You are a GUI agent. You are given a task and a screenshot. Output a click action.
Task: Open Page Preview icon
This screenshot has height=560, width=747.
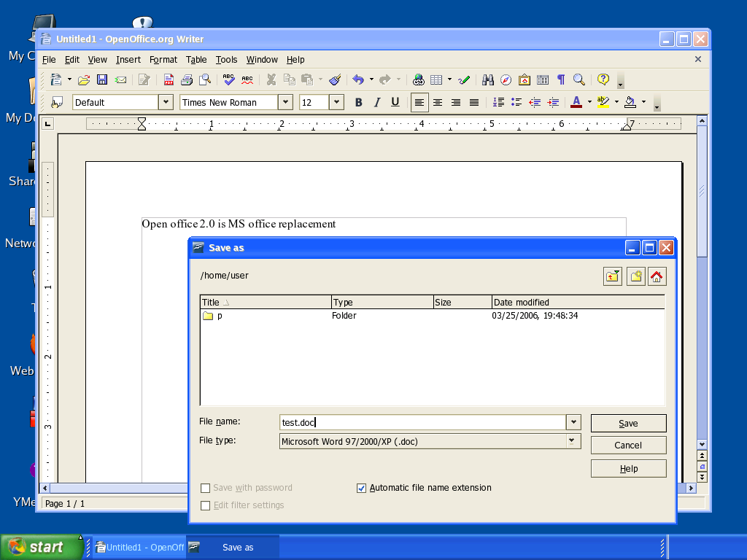[205, 79]
